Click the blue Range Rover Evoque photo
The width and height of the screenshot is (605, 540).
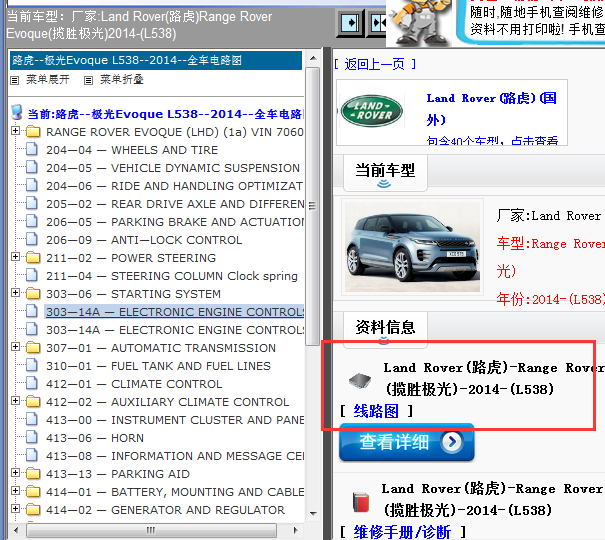412,247
